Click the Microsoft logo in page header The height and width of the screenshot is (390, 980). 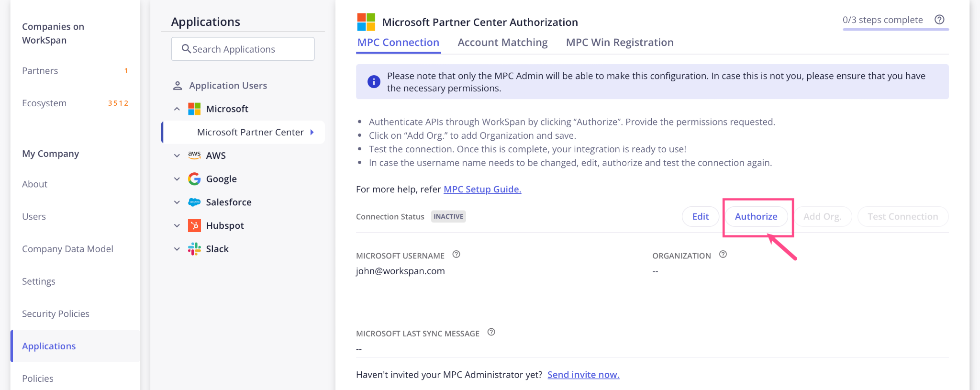point(366,22)
